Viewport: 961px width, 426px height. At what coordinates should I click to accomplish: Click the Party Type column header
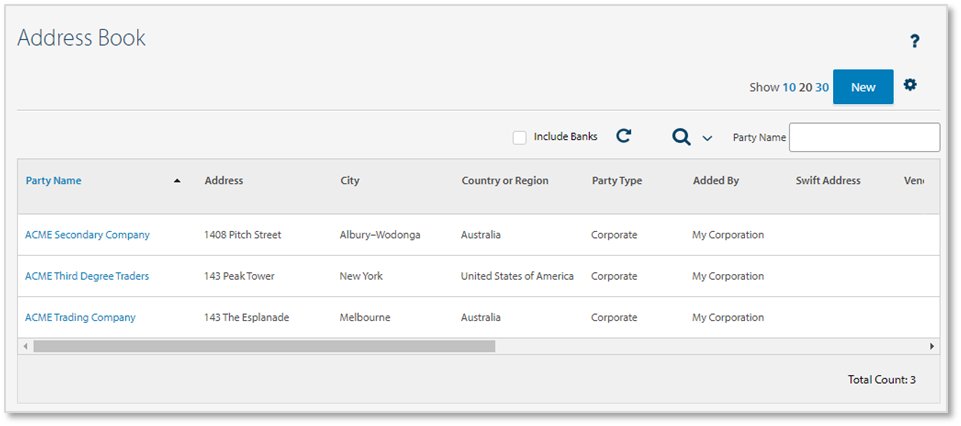[617, 181]
